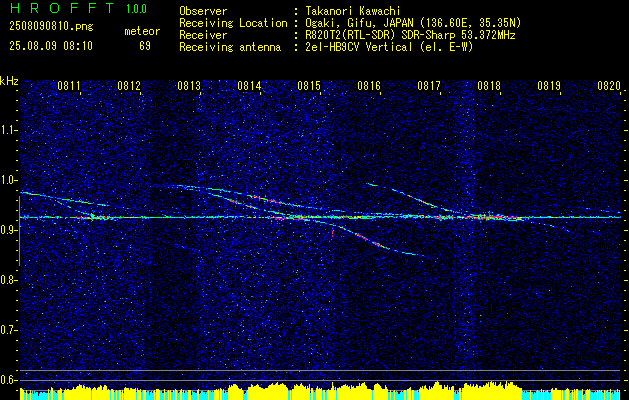The height and width of the screenshot is (400, 629).
Task: Click the 0819 time marker
Action: 549,85
